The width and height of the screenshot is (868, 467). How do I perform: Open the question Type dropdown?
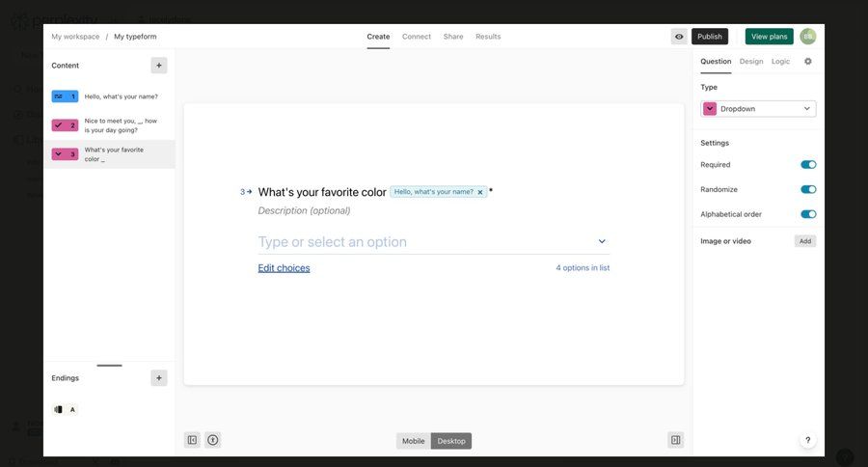[758, 109]
